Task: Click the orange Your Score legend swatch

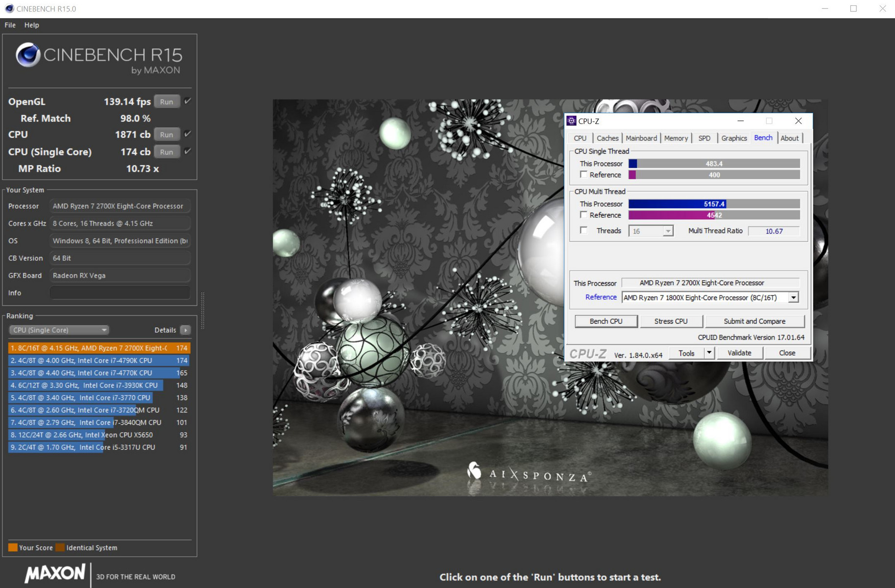Action: (x=13, y=547)
